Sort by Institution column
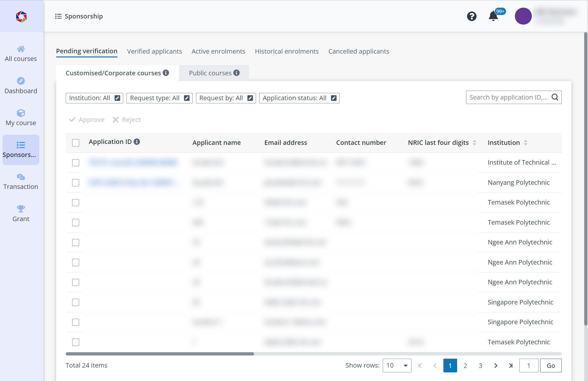Viewport: 588px width, 381px height. tap(525, 143)
